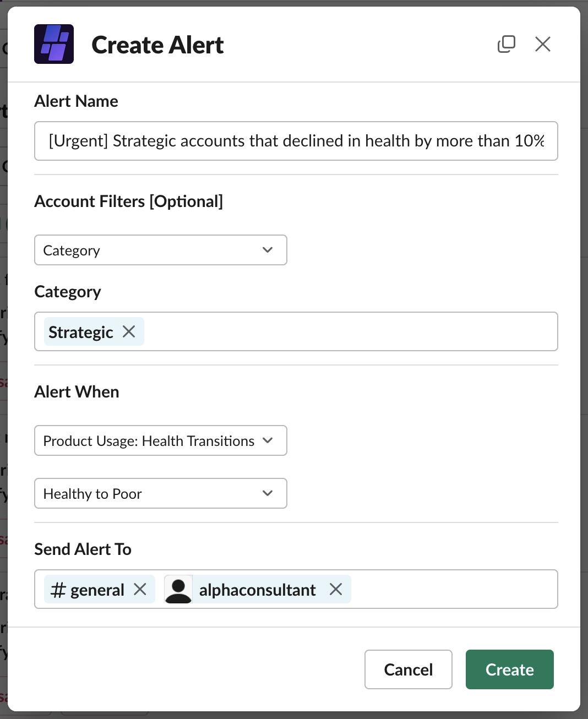Close the Create Alert dialog
The height and width of the screenshot is (719, 588).
tap(542, 44)
